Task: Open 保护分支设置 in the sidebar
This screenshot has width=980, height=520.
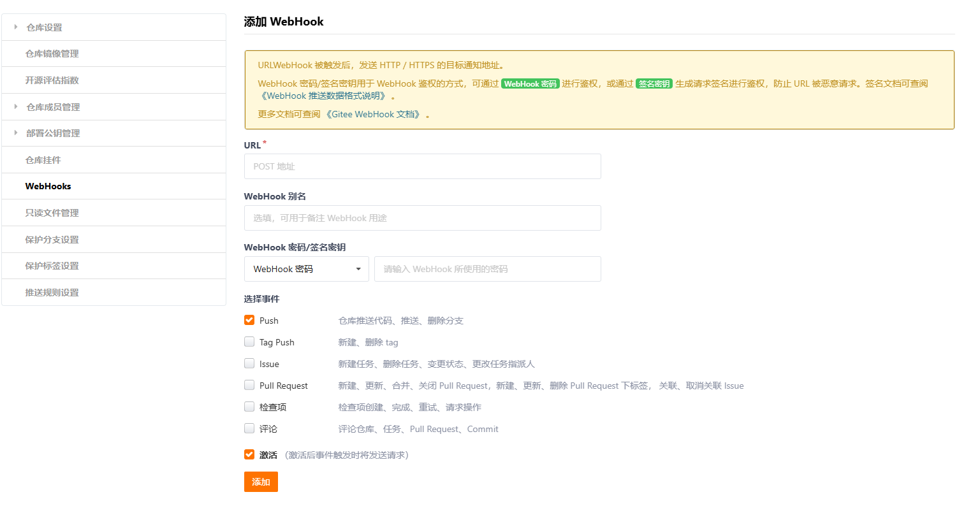Action: (113, 240)
